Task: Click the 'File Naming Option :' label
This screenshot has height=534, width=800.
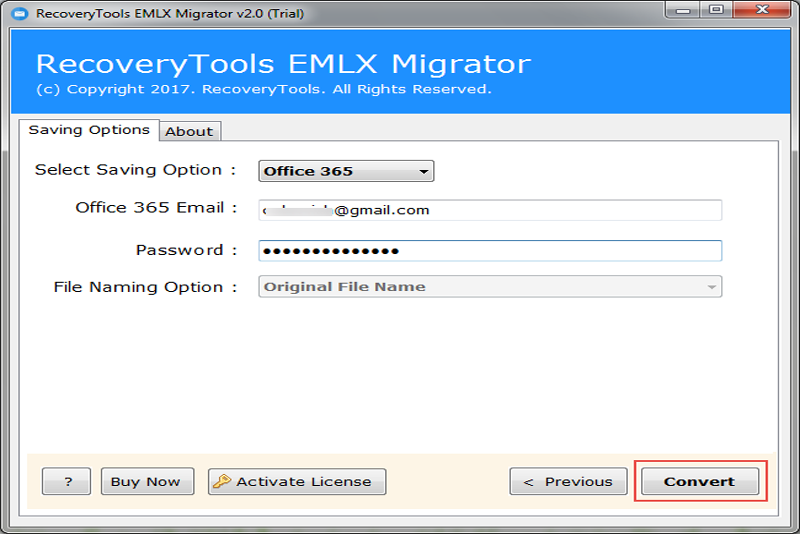Action: point(145,287)
